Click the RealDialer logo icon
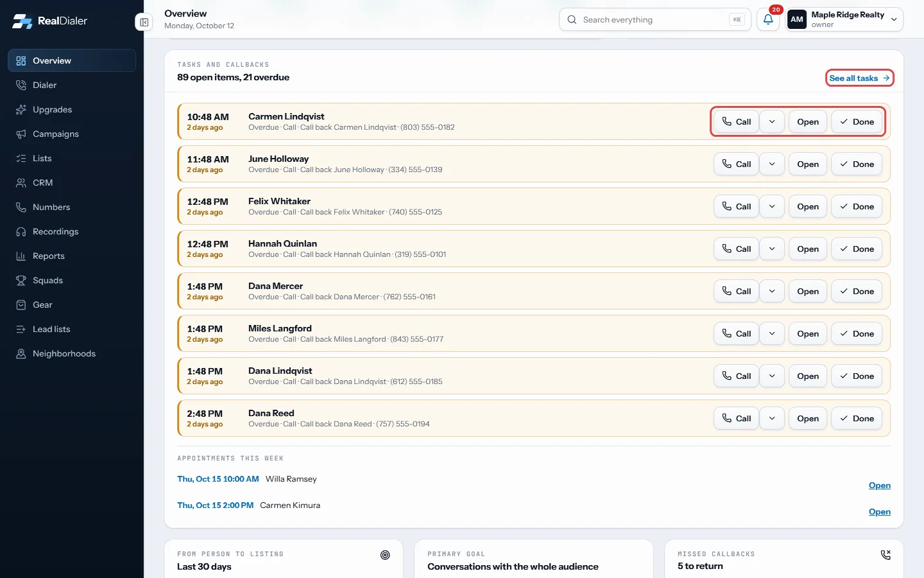The height and width of the screenshot is (578, 924). (x=22, y=21)
